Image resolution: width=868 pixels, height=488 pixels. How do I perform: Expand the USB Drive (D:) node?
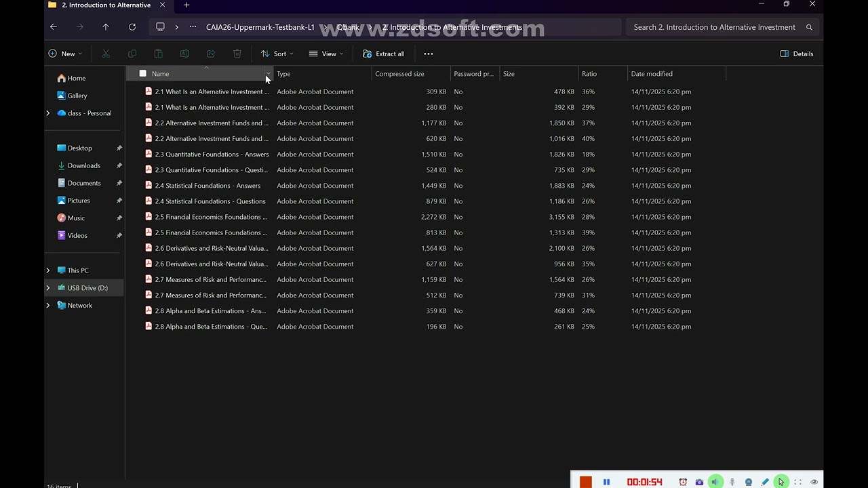[x=47, y=288]
